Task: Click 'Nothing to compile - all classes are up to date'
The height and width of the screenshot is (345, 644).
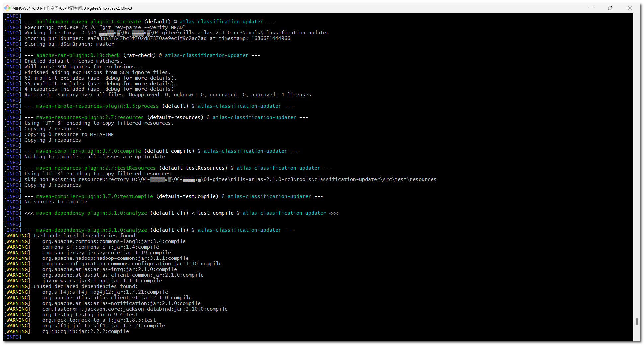Action: pos(95,157)
